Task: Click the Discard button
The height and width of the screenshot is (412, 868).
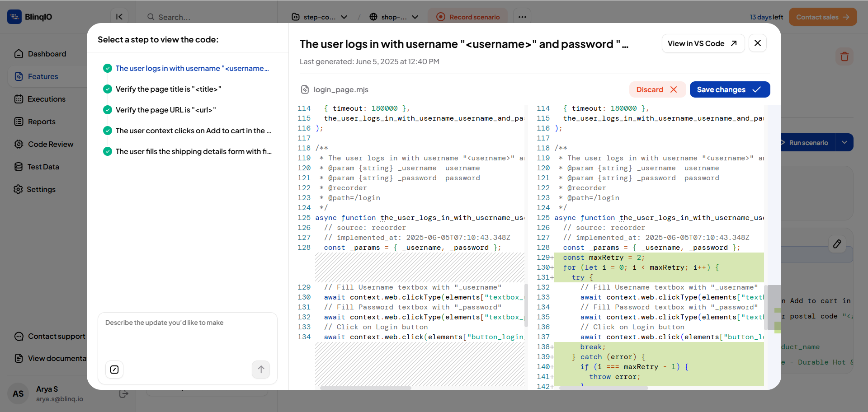Action: pyautogui.click(x=657, y=89)
